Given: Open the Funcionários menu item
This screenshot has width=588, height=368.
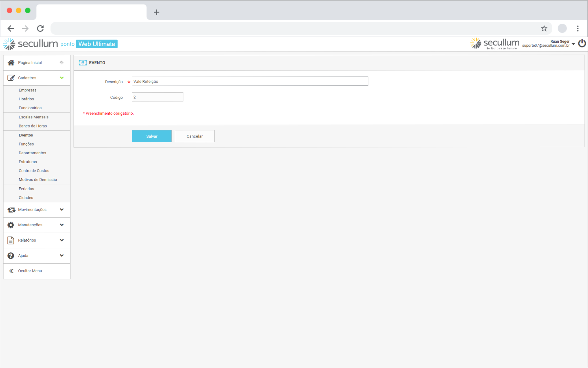Looking at the screenshot, I should click(30, 108).
